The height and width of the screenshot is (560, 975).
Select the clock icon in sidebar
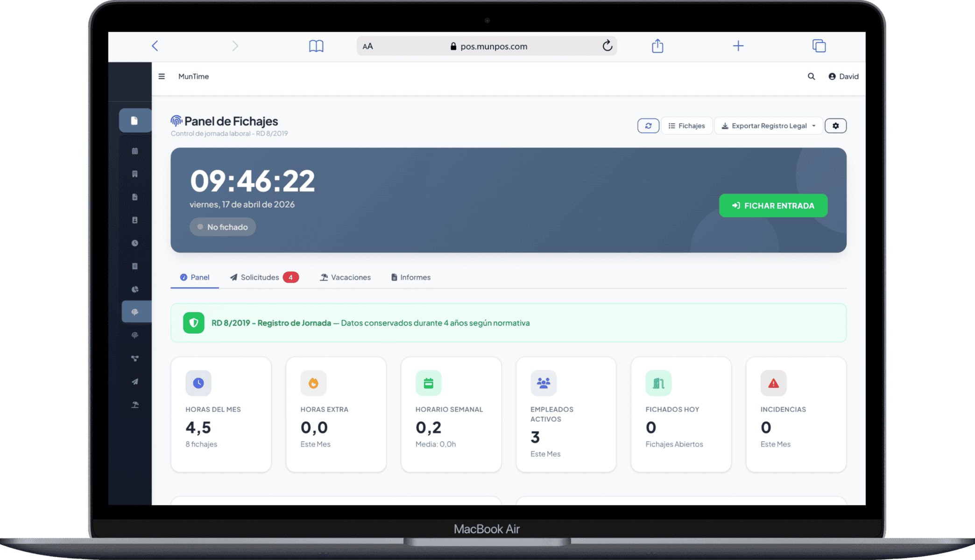click(x=135, y=243)
